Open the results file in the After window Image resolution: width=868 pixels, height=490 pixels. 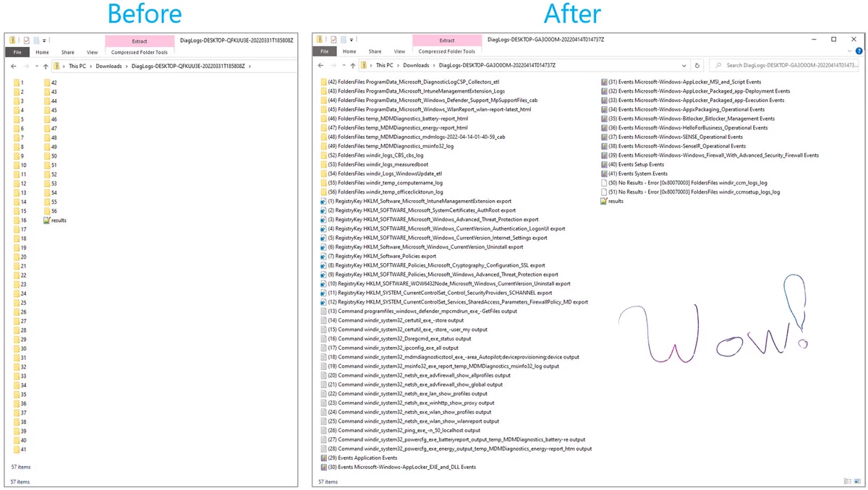611,202
